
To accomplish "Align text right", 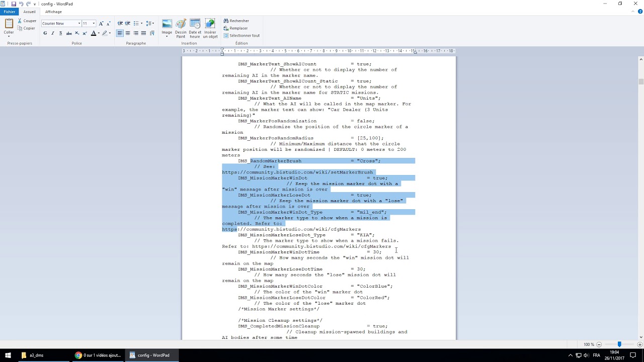I will (136, 33).
